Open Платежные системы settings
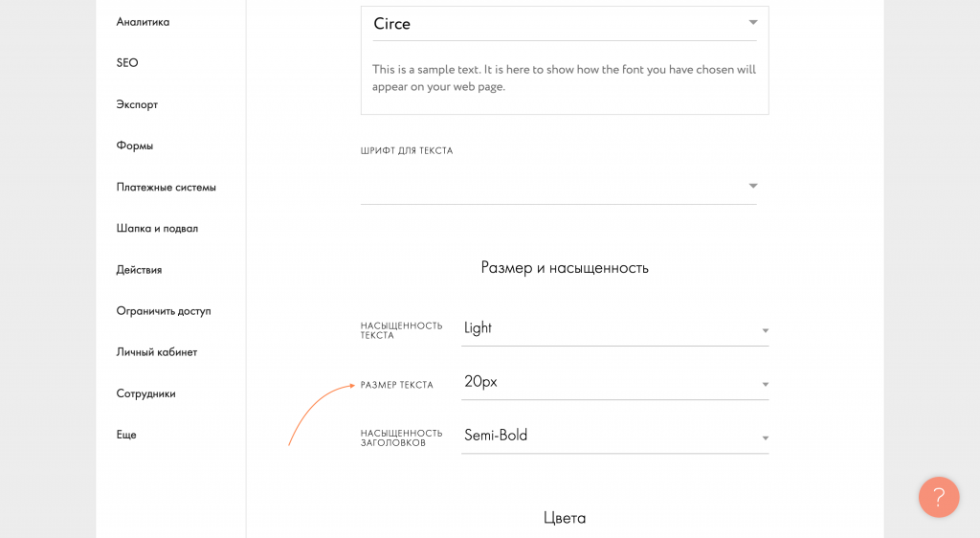 [x=167, y=187]
